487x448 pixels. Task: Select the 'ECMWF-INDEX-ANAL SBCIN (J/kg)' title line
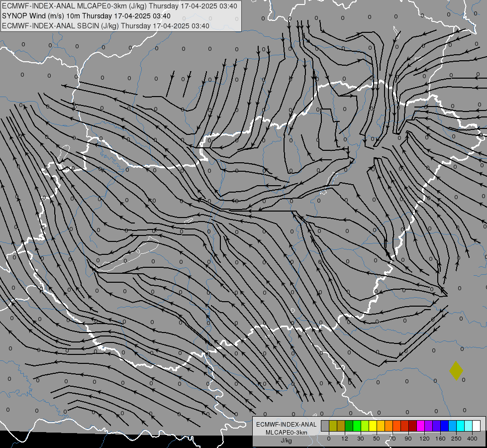[x=105, y=26]
